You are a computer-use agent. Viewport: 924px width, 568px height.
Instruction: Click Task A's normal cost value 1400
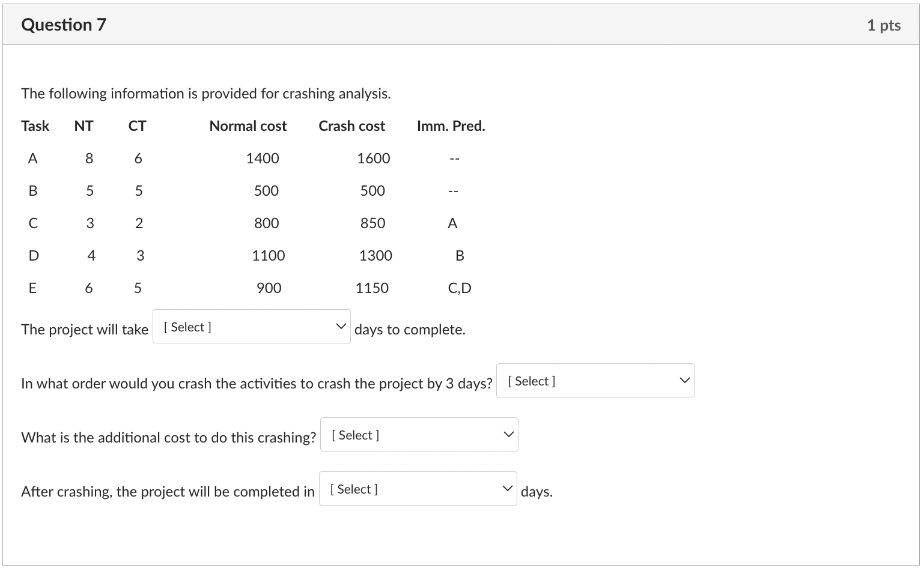point(261,158)
